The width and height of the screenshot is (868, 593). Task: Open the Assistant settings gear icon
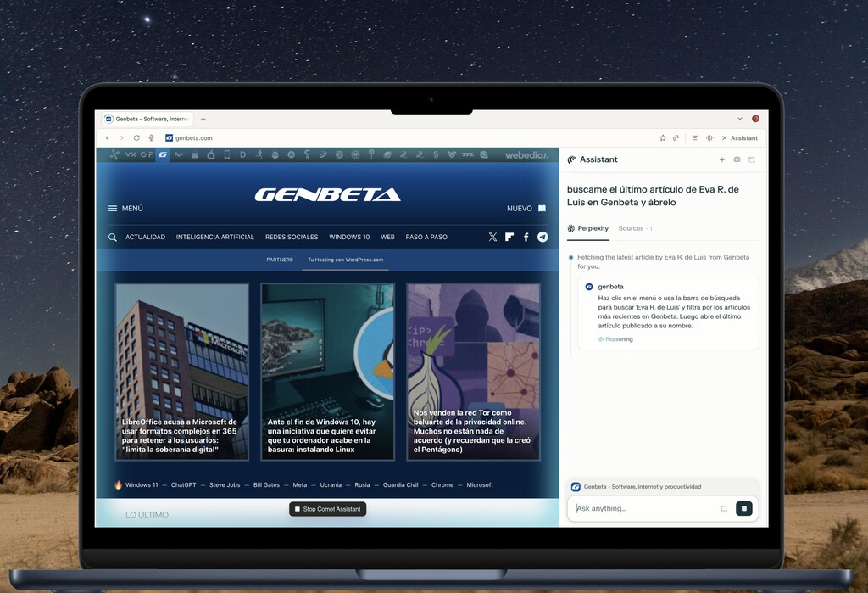(737, 159)
